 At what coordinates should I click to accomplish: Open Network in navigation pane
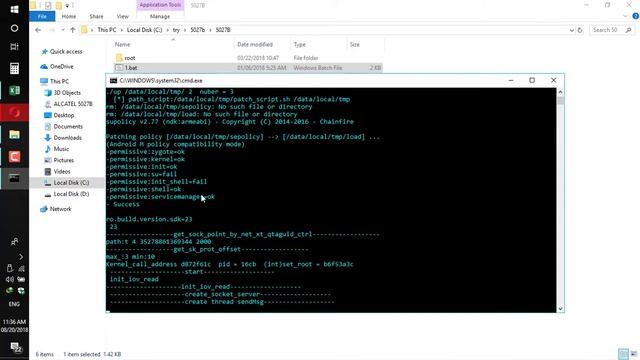[60, 209]
